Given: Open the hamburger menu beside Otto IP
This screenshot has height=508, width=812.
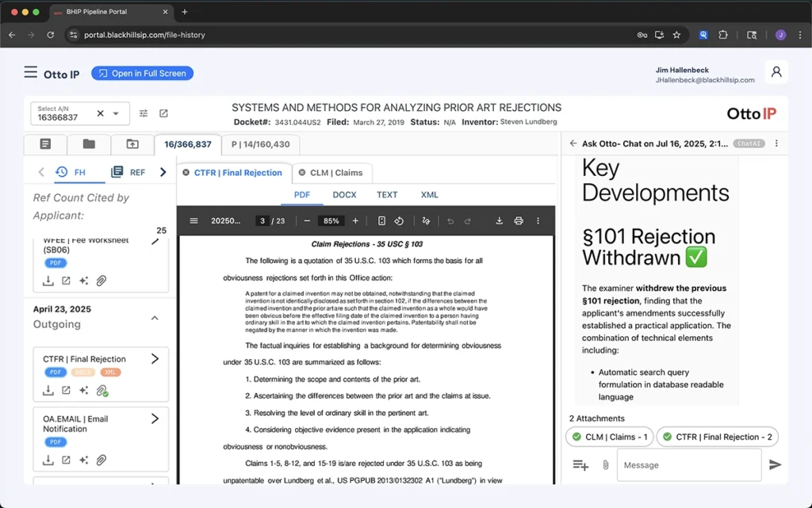Looking at the screenshot, I should 30,73.
